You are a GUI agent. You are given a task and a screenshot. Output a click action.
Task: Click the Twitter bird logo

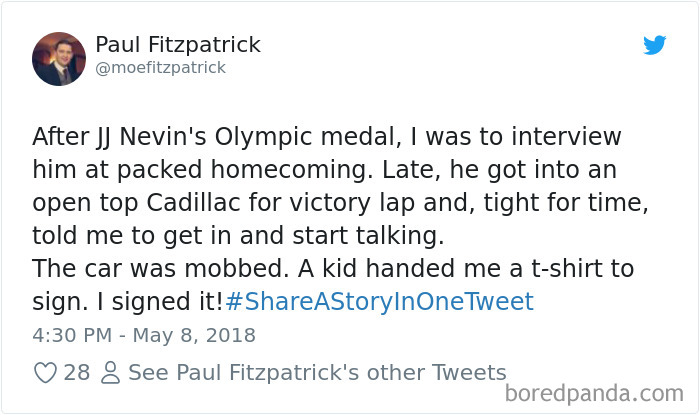coord(654,45)
